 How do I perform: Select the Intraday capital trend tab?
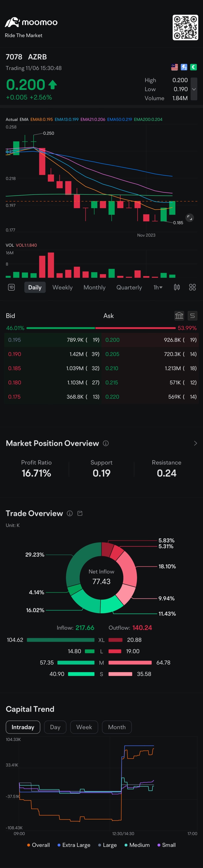23,727
